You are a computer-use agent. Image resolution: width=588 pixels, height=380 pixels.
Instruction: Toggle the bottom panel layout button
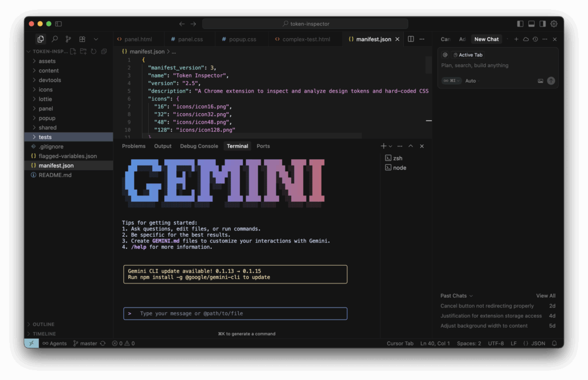[x=531, y=24]
